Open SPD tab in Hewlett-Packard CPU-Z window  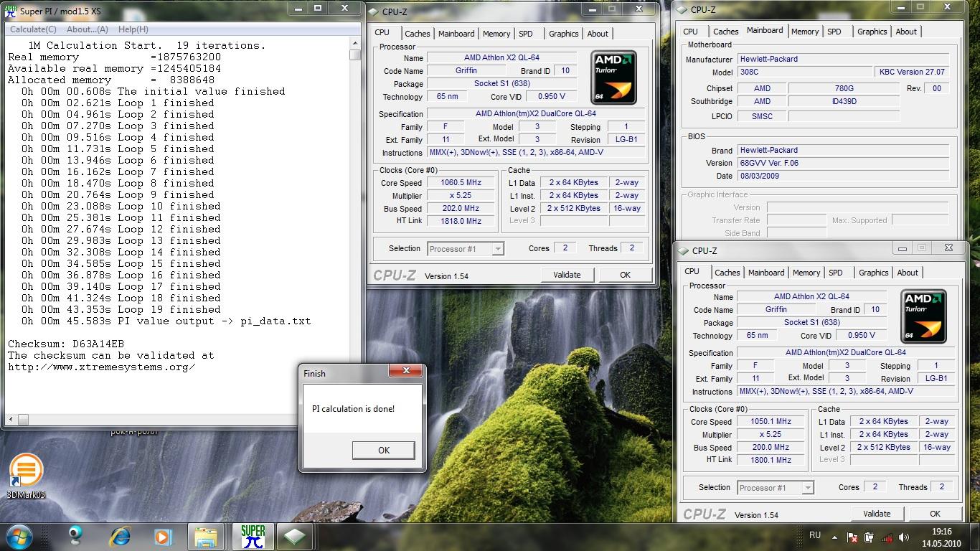coord(834,32)
